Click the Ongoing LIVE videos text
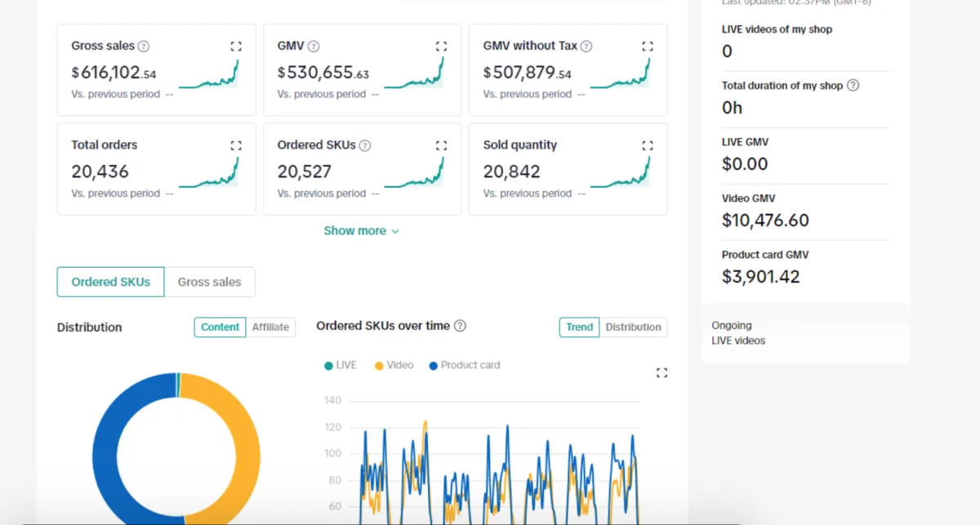The width and height of the screenshot is (980, 525). pos(738,333)
